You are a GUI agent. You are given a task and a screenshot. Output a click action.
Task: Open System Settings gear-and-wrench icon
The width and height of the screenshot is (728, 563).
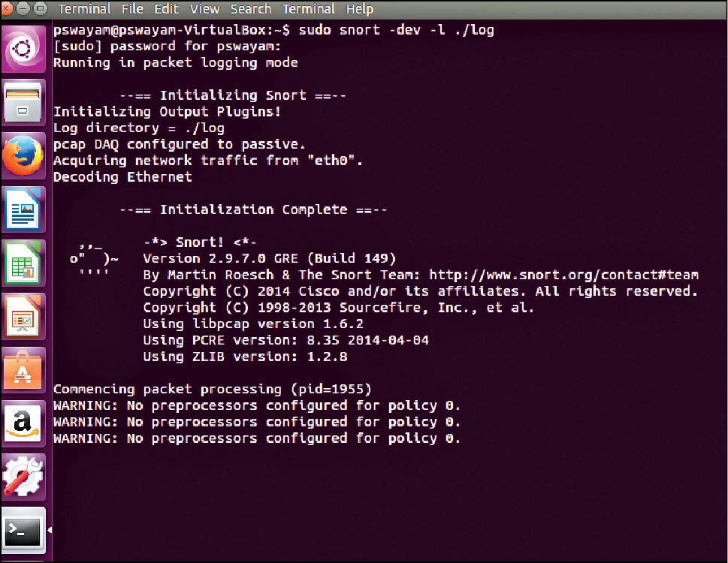pos(26,476)
